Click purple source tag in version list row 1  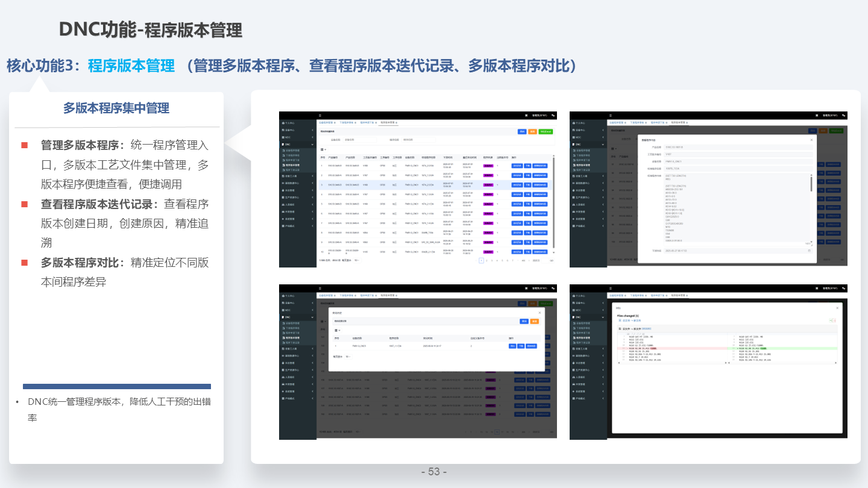(x=488, y=166)
